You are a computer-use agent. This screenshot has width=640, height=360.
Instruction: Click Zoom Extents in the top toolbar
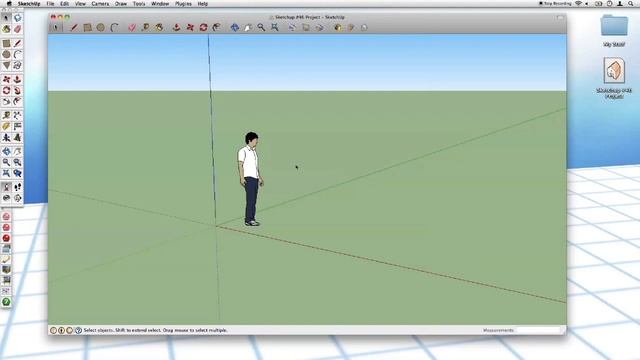coord(275,27)
